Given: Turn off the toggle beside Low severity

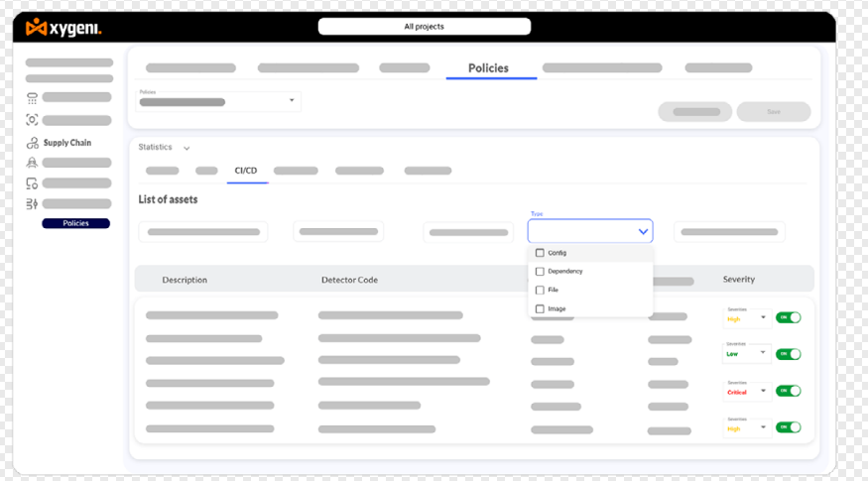Looking at the screenshot, I should point(788,354).
